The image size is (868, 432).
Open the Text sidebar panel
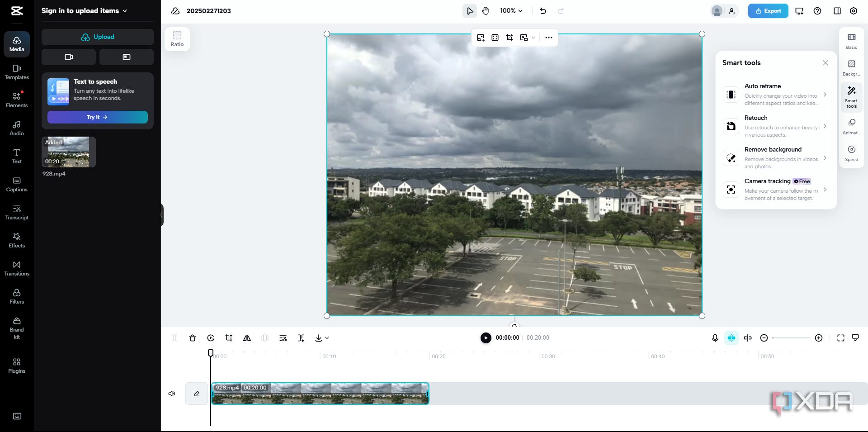click(x=17, y=156)
